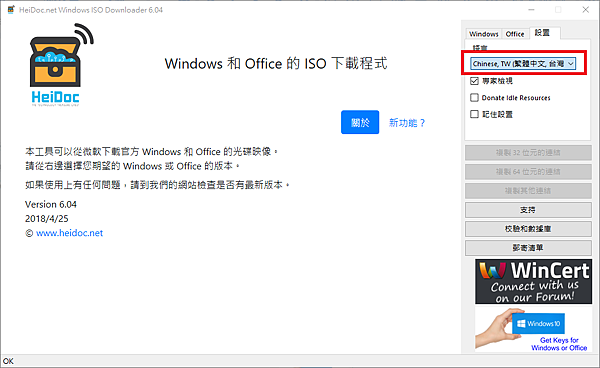Screen dimensions: 600x368
Task: Click the 校驗和數據庫 checksum database button
Action: coord(528,229)
